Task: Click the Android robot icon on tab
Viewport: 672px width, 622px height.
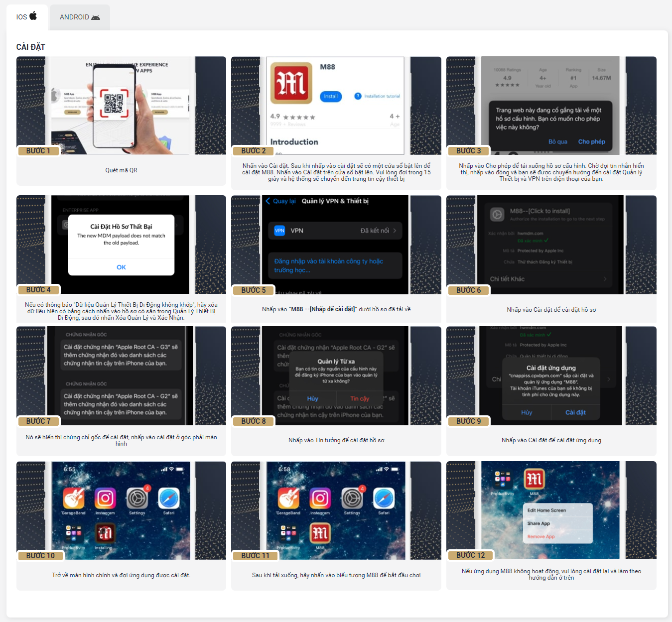Action: [96, 17]
